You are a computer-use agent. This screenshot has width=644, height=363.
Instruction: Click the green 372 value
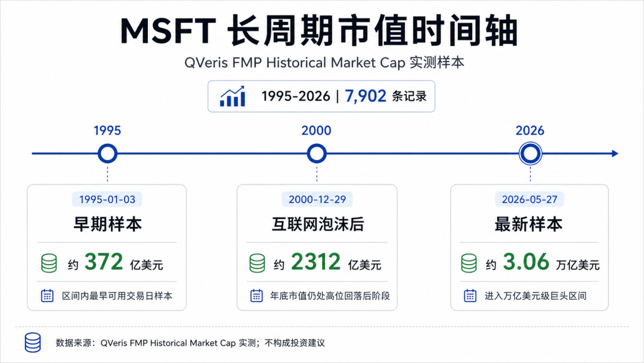tap(104, 262)
